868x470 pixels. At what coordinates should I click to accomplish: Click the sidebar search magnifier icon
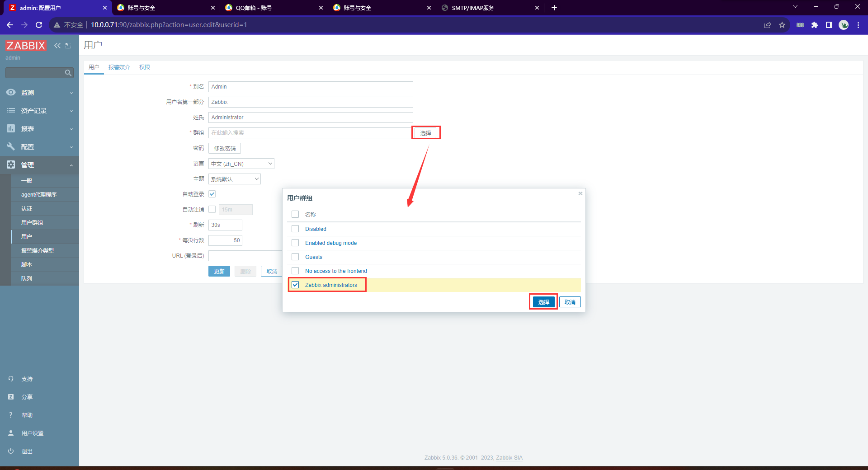[x=68, y=73]
